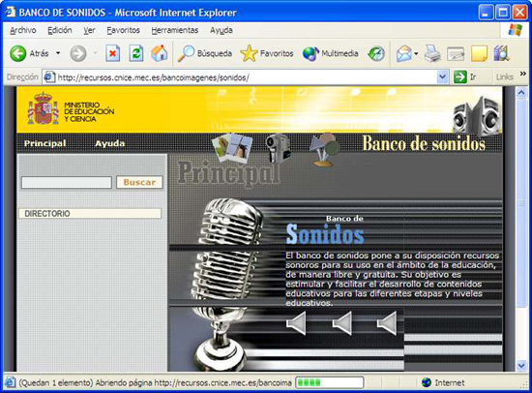
Task: Refresh the page with green arrows icon
Action: coord(136,53)
